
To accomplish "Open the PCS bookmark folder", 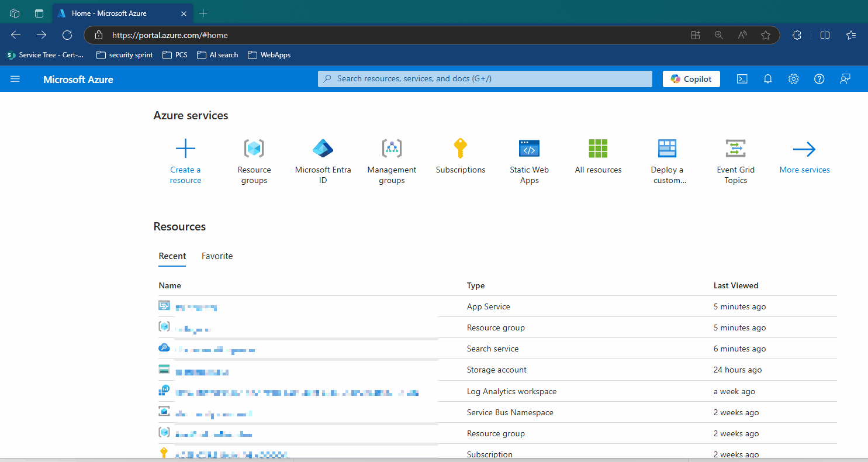I will coord(175,55).
